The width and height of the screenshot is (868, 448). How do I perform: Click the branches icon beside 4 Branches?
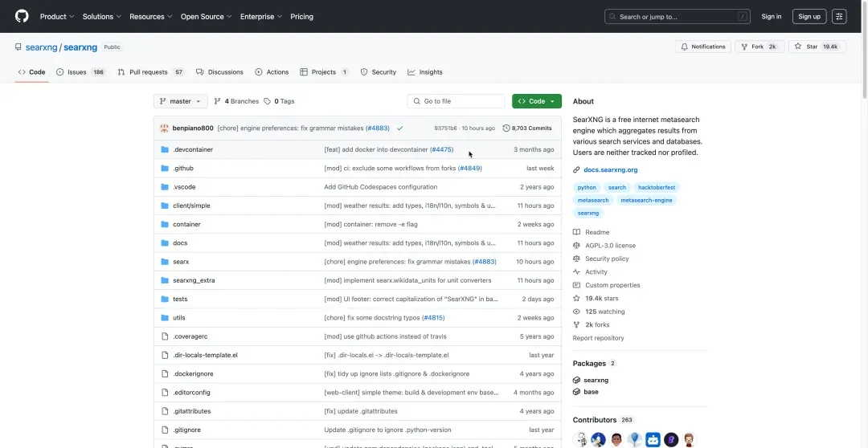coord(218,101)
